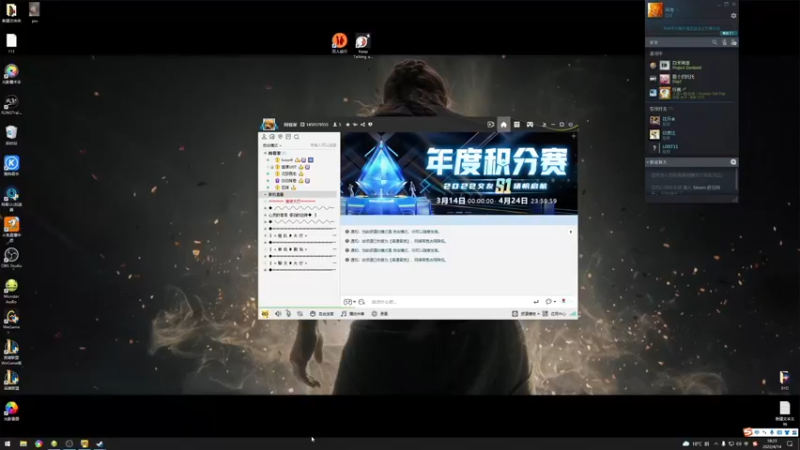Favorite the channel with the star icon
Image resolution: width=800 pixels, height=450 pixels.
click(348, 124)
